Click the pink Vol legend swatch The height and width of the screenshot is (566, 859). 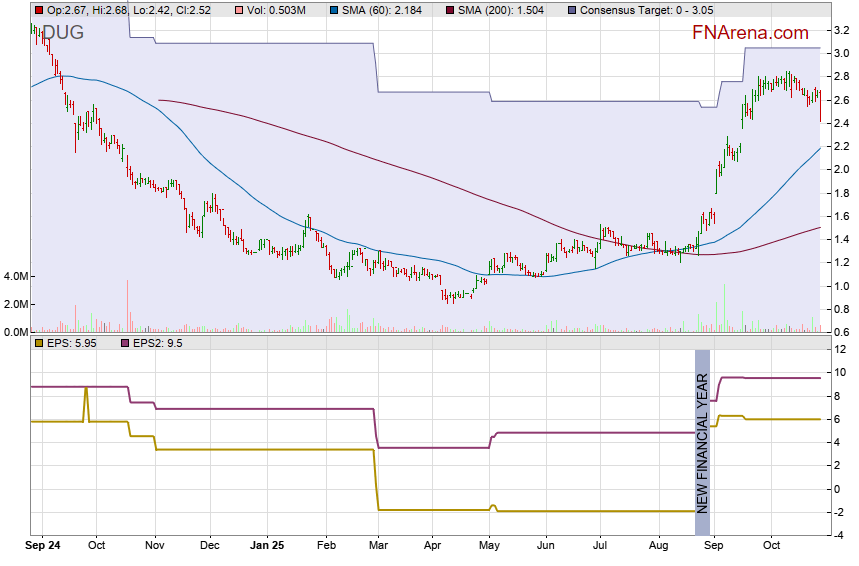coord(237,10)
